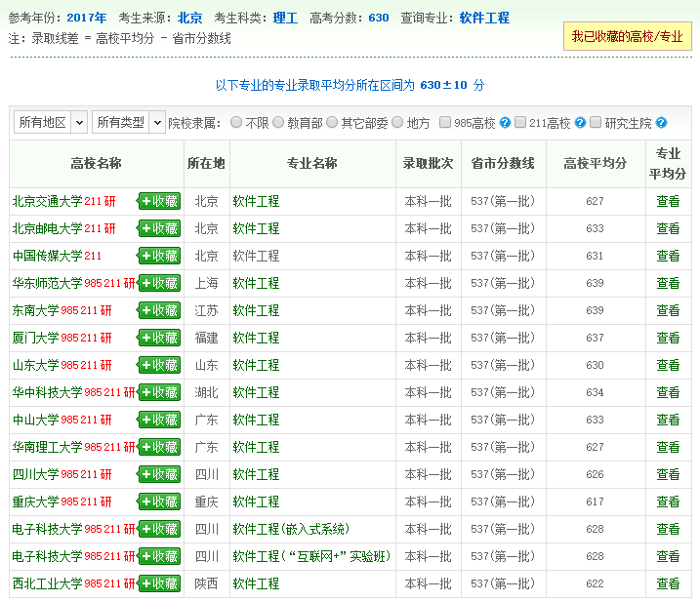The height and width of the screenshot is (602, 700).
Task: Click the 录取批次 column header
Action: [428, 163]
